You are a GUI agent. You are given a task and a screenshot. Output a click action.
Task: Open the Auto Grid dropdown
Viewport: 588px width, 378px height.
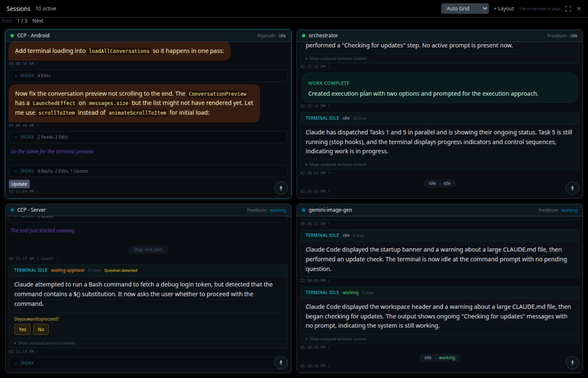(465, 8)
